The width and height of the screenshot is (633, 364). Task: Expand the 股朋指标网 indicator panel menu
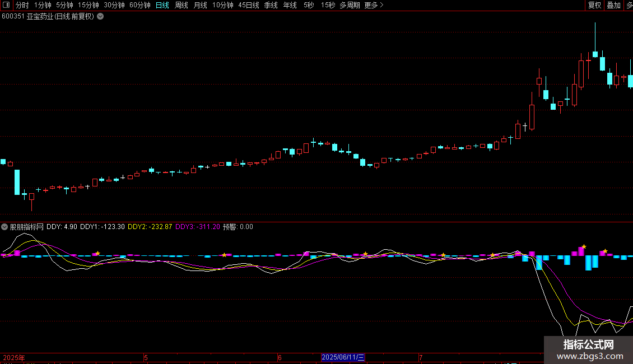pos(4,227)
